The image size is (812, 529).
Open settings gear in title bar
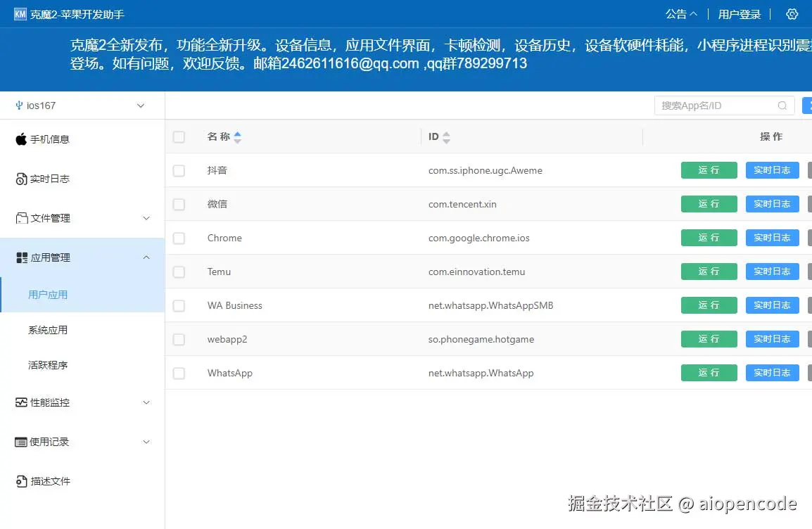click(792, 14)
